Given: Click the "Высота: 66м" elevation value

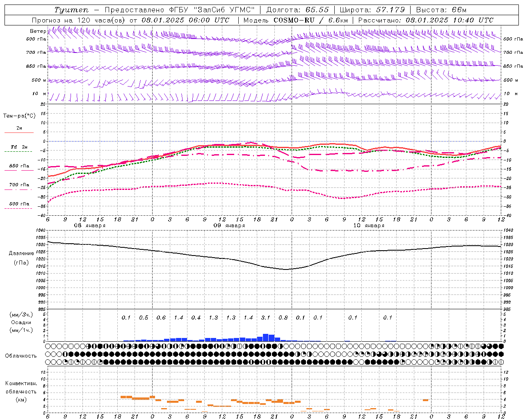Looking at the screenshot, I should 441,10.
